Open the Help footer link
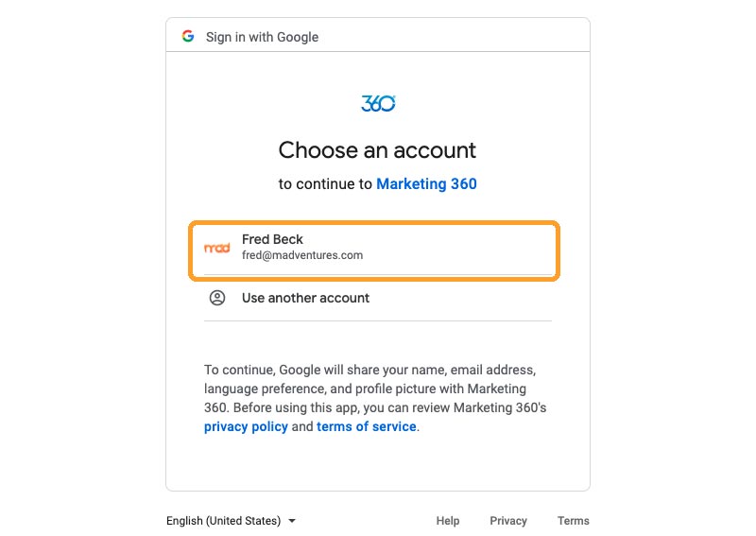The image size is (756, 536). (448, 521)
